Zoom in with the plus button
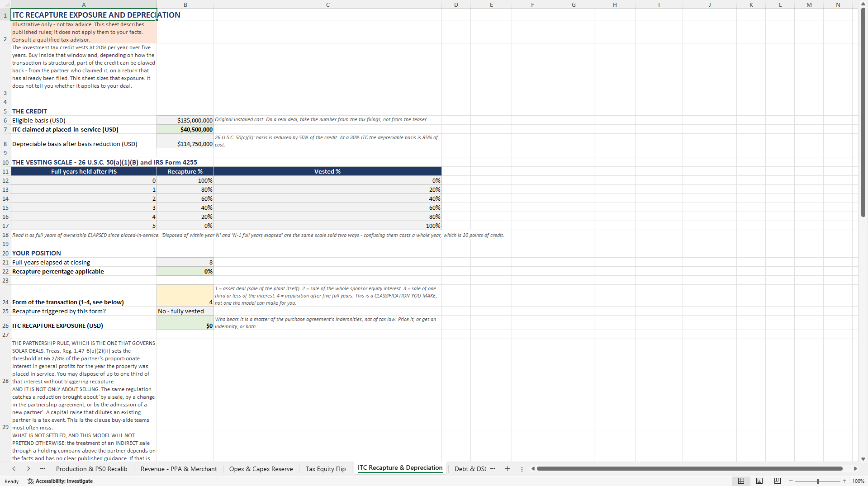Viewport: 868px width, 486px height. pos(844,481)
